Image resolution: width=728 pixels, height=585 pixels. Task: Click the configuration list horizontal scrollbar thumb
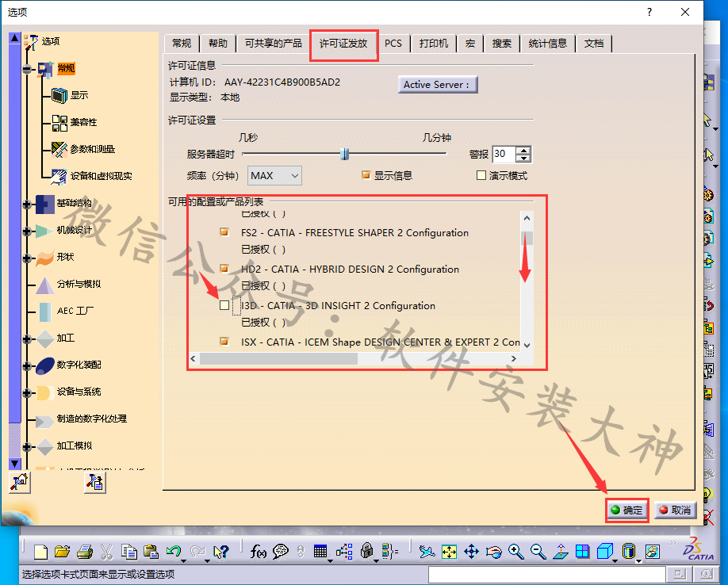278,358
